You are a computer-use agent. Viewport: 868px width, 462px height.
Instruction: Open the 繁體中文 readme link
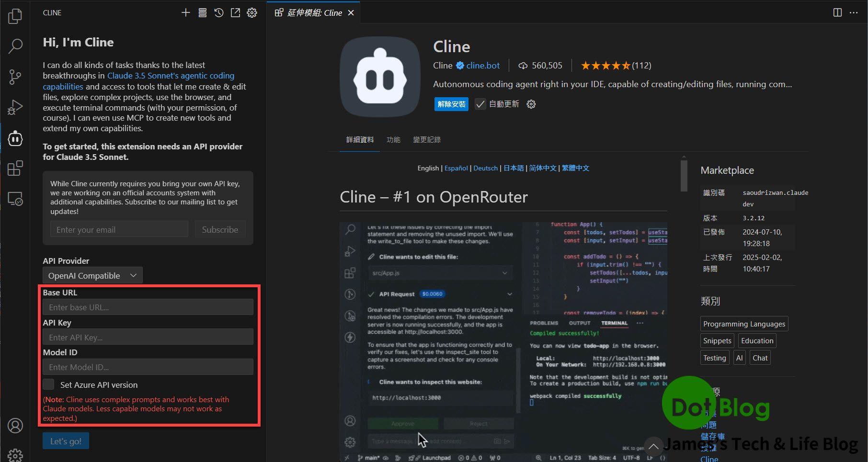[x=575, y=168]
